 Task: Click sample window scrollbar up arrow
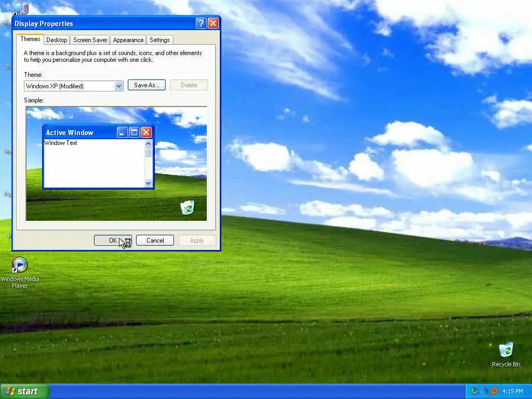[148, 143]
